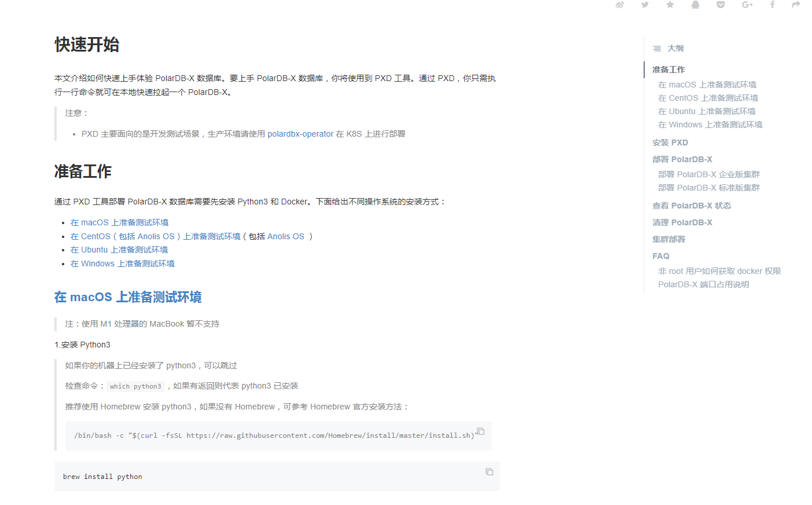Save the page to Pocket
This screenshot has height=505, width=812.
click(x=721, y=5)
